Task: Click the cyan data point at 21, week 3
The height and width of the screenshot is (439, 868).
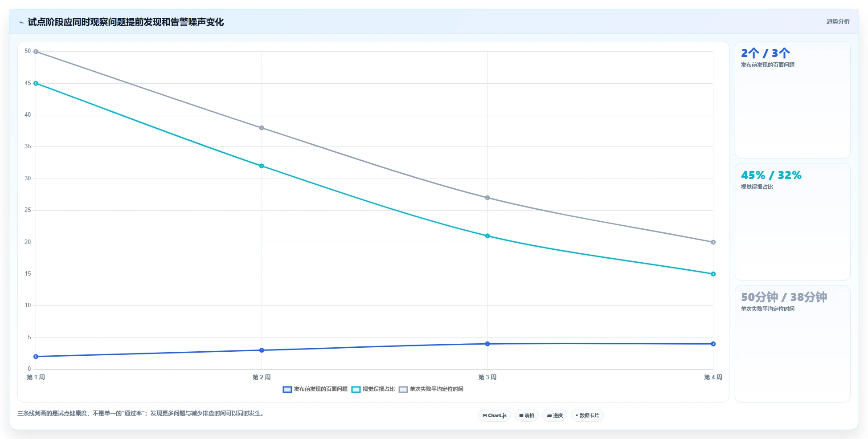Action: [487, 236]
